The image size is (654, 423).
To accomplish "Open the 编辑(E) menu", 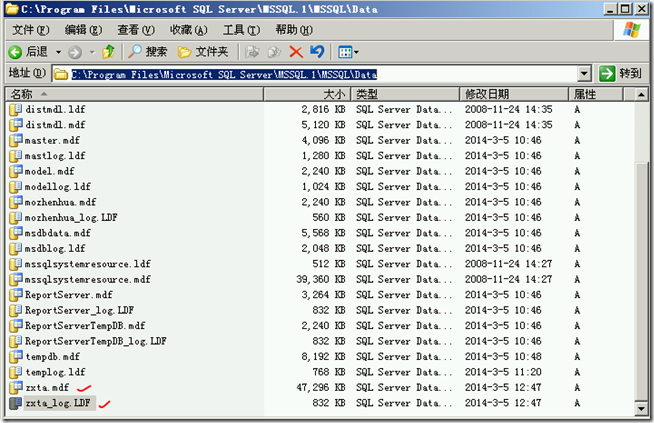I will pos(83,30).
